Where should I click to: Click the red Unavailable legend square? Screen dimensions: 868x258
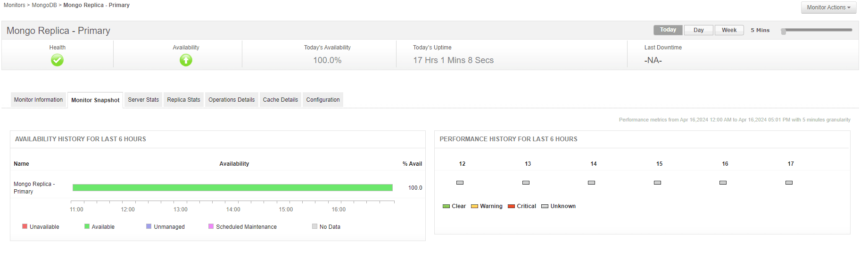[x=25, y=226]
